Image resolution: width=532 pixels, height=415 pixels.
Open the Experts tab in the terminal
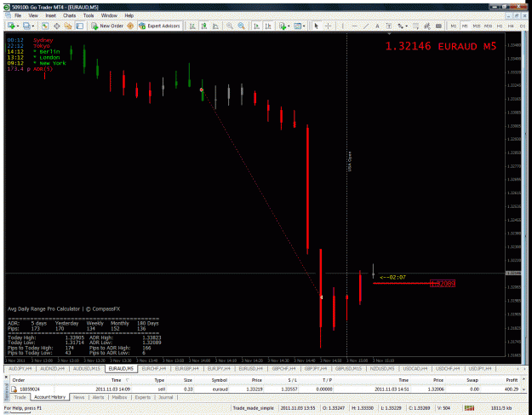142,397
